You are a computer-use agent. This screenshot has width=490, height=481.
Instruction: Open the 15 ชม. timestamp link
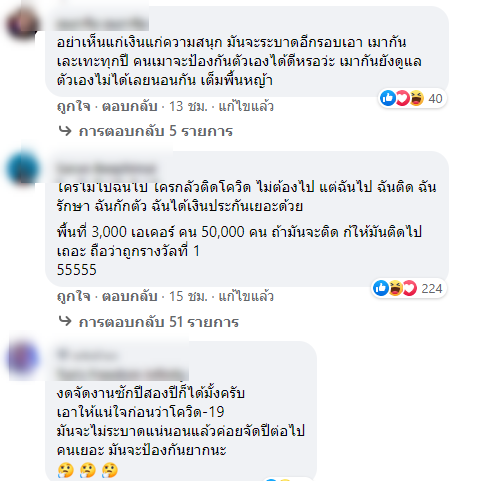coord(188,296)
